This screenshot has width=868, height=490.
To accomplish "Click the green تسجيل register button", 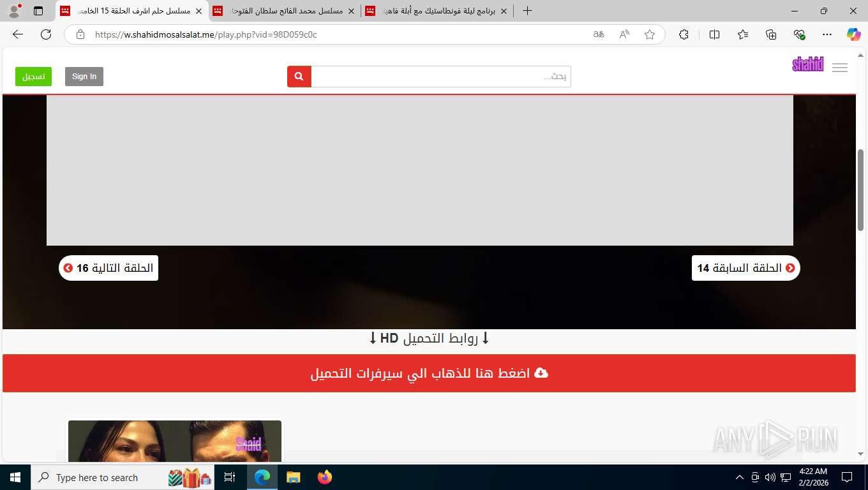I will tap(34, 77).
